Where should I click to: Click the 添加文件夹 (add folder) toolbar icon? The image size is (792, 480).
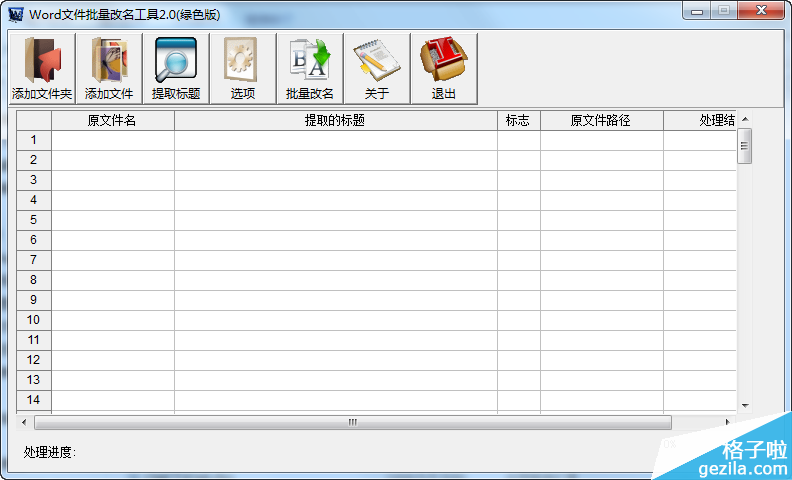(x=42, y=68)
